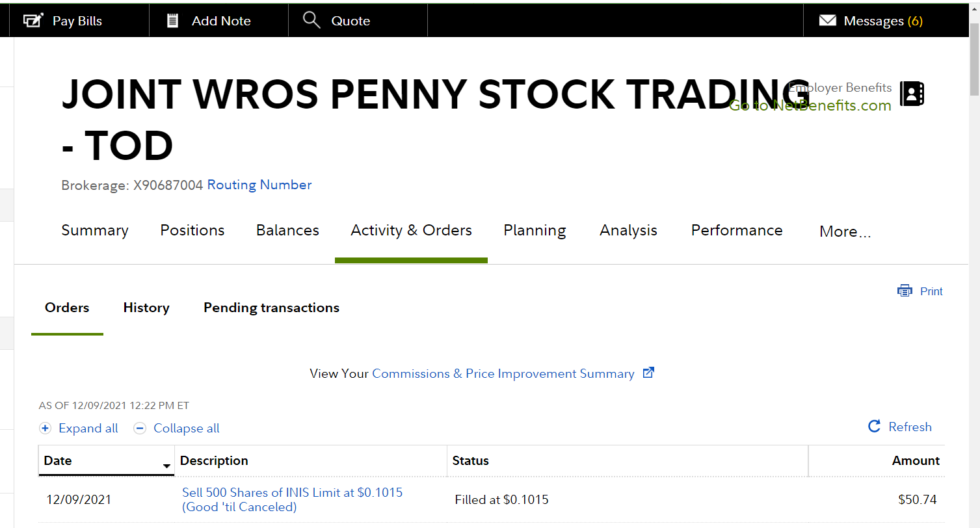The width and height of the screenshot is (980, 528).
Task: Click the printer icon
Action: tap(905, 291)
